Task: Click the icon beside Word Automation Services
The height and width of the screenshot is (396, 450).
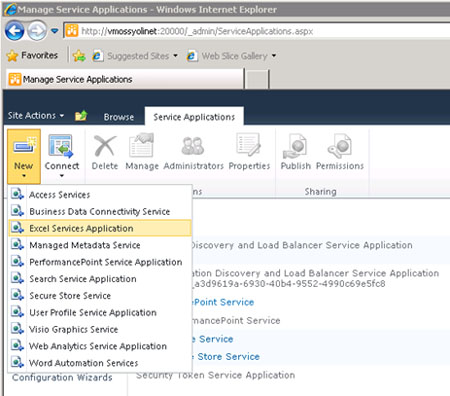Action: point(17,362)
